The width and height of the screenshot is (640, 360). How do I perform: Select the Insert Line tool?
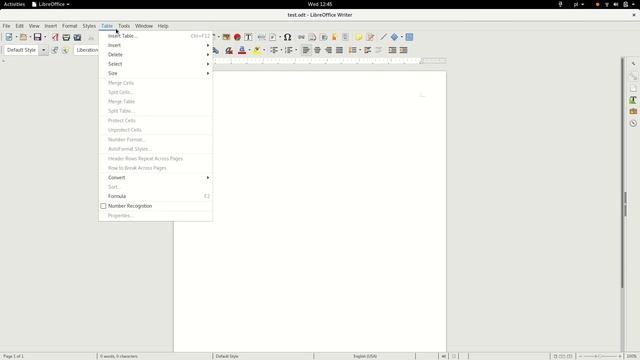click(383, 37)
